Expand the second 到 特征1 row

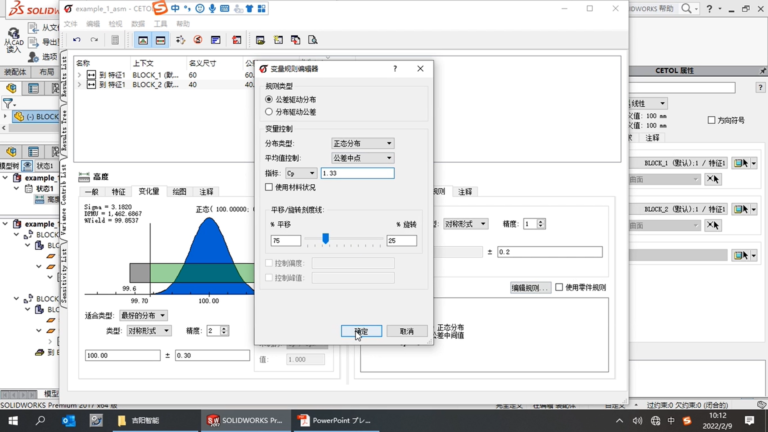pyautogui.click(x=79, y=85)
